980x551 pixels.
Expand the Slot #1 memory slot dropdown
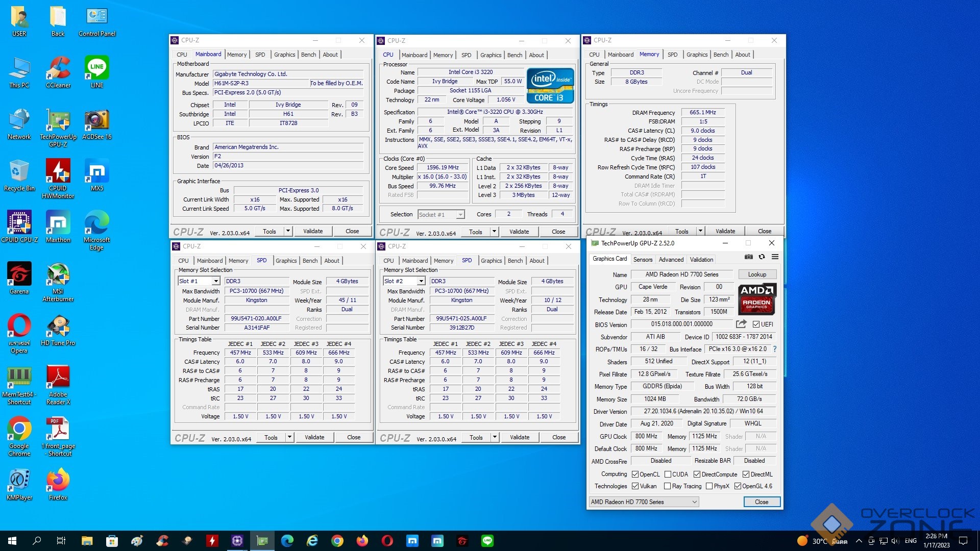[216, 281]
